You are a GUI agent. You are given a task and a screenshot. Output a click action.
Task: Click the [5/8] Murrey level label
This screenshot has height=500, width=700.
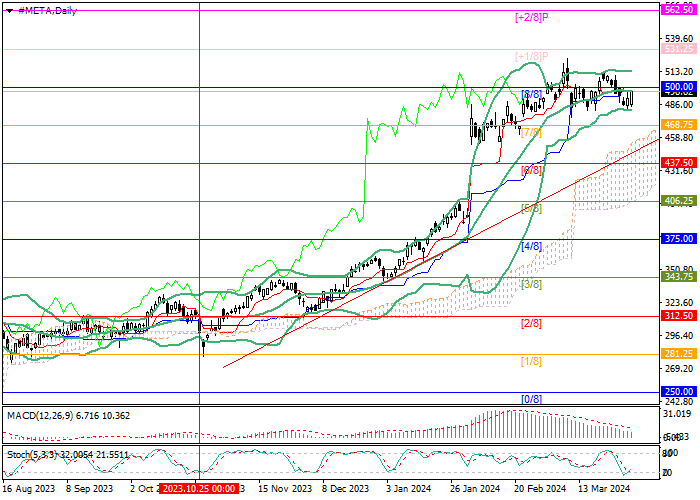coord(531,208)
